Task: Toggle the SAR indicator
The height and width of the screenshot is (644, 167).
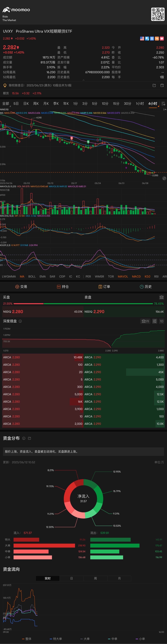Action: (52, 277)
